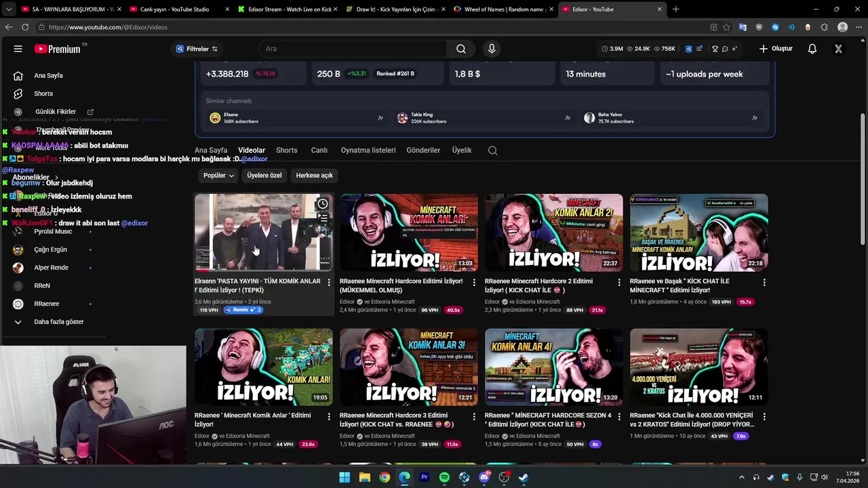Open browser settings three-dot menu
This screenshot has height=488, width=868.
click(x=859, y=27)
